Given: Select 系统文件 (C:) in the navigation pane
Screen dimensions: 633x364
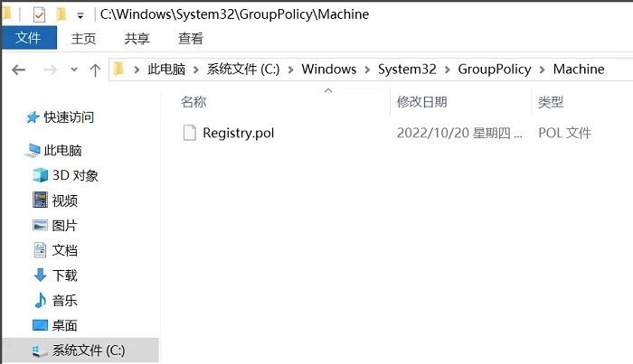Looking at the screenshot, I should [88, 350].
